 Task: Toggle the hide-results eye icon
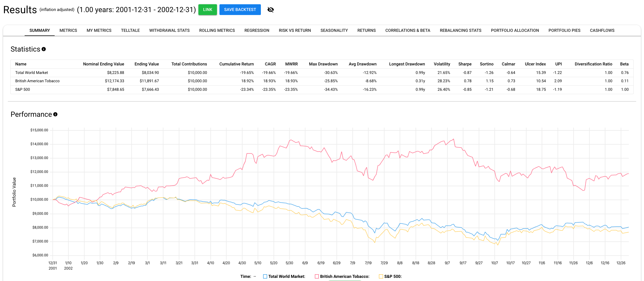(270, 10)
